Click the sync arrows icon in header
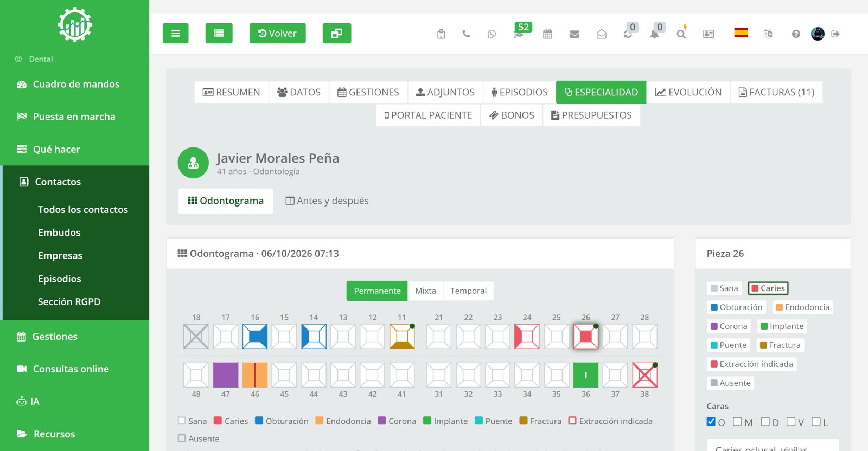Screen dimensions: 868x451 [628, 34]
